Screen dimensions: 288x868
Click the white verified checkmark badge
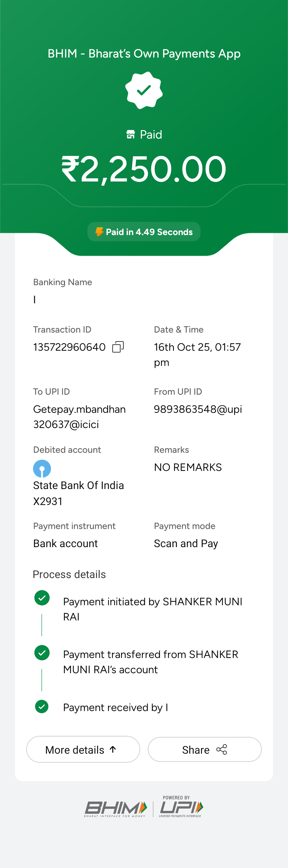pyautogui.click(x=144, y=90)
